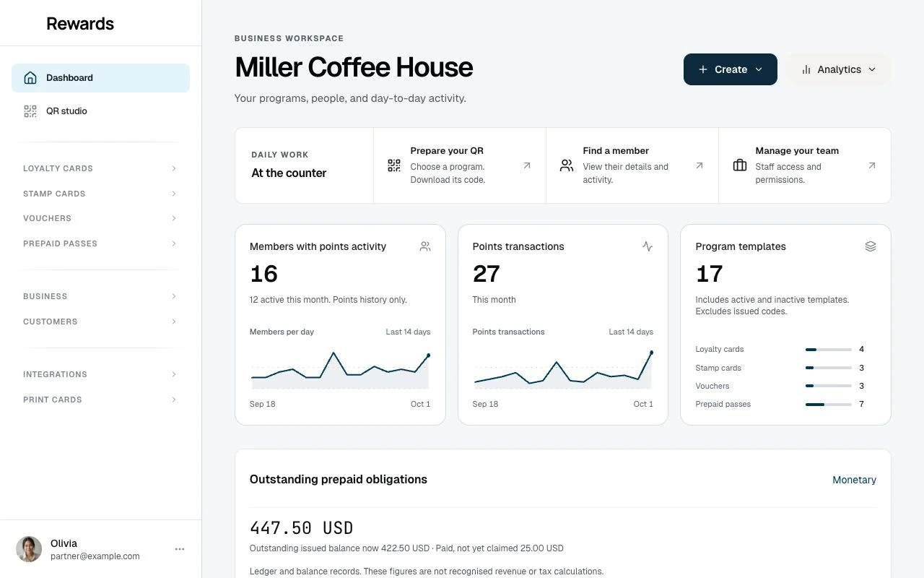Screen dimensions: 924x578
Task: Click the partner@example.com email text
Action: point(95,556)
